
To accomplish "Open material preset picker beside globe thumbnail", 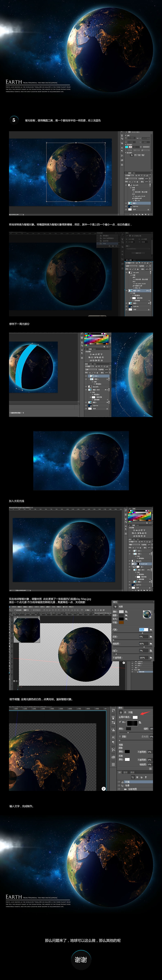I will (x=152, y=614).
